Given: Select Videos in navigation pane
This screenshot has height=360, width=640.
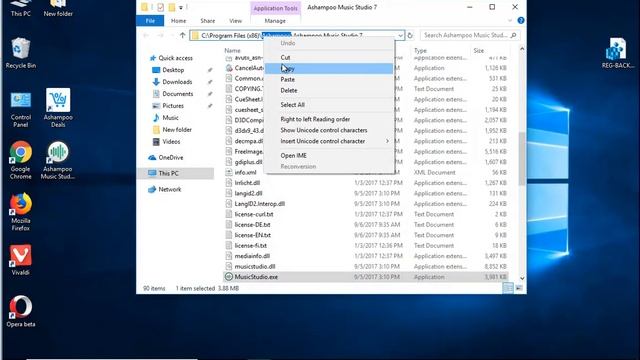Looking at the screenshot, I should pyautogui.click(x=171, y=142).
